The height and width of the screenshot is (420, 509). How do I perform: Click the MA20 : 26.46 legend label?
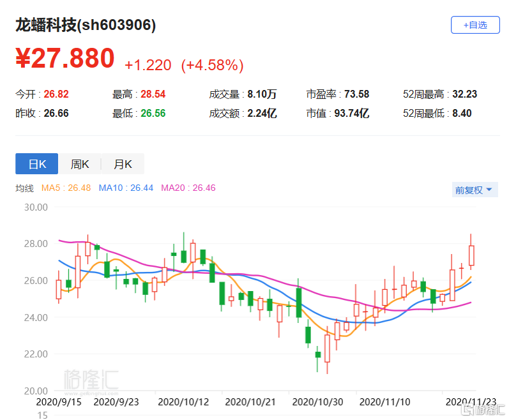[188, 188]
